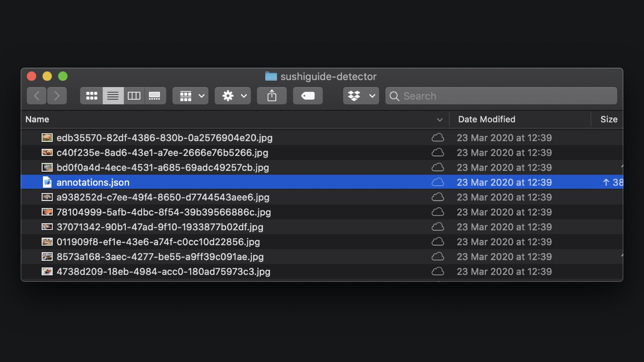Click the date of 4738d209 file row
The height and width of the screenshot is (362, 644).
point(504,271)
